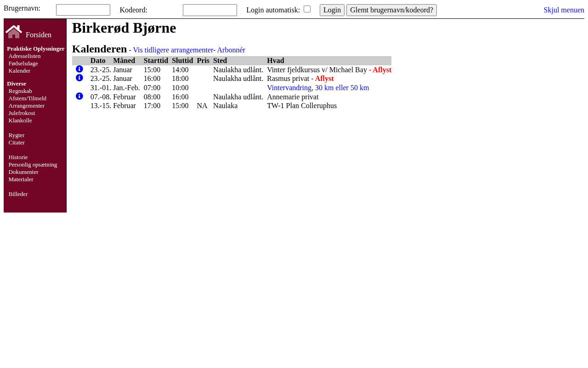Open Arrangementer in the sidebar
This screenshot has width=588, height=368.
(27, 106)
